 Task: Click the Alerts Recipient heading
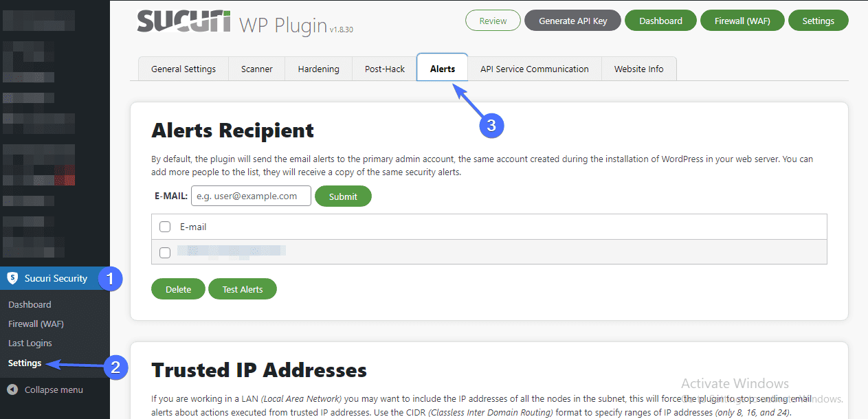point(232,130)
